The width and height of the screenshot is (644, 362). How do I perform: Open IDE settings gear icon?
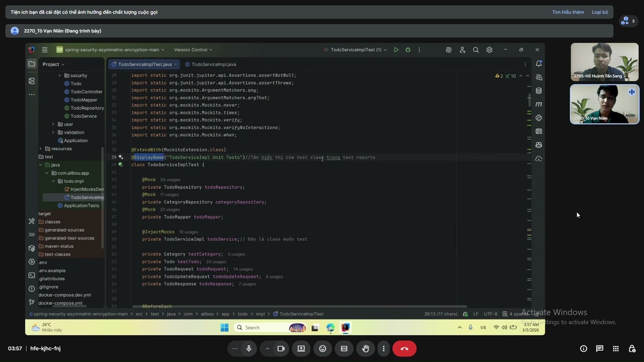point(489,50)
